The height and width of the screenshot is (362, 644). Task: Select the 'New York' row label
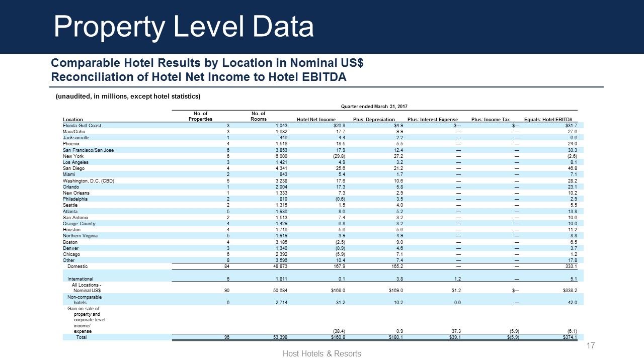click(x=72, y=156)
